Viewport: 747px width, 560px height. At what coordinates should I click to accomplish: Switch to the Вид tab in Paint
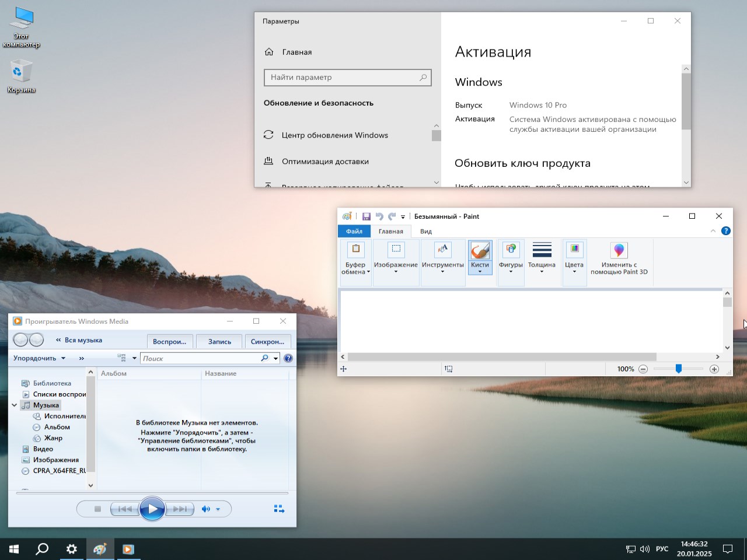click(x=426, y=231)
